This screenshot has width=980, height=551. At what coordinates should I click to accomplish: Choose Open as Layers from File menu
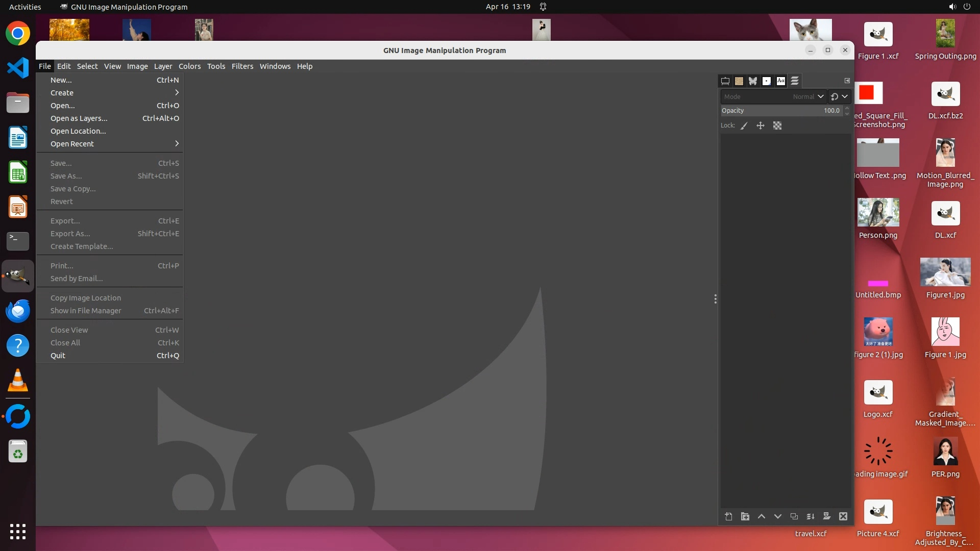(x=79, y=118)
